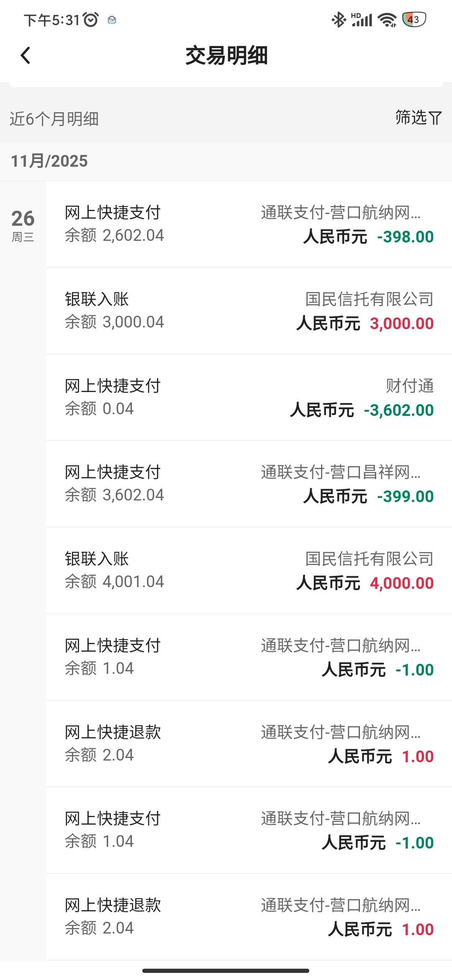
Task: Open the 网上快捷退款 entry with balance 2.04
Action: pos(249,744)
